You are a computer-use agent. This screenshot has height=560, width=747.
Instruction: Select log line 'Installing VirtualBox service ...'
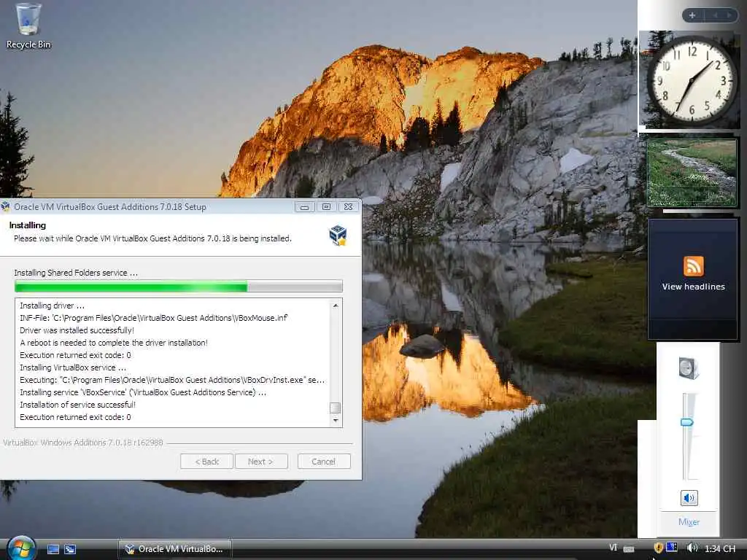73,367
